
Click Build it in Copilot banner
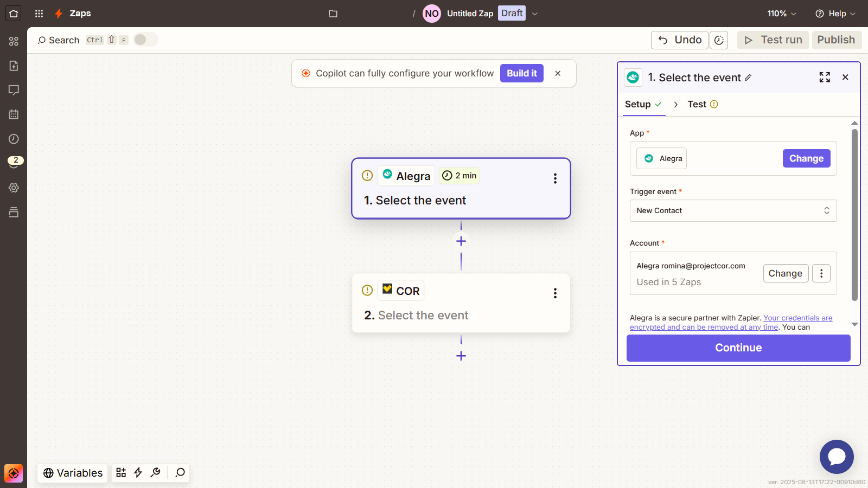pos(522,73)
